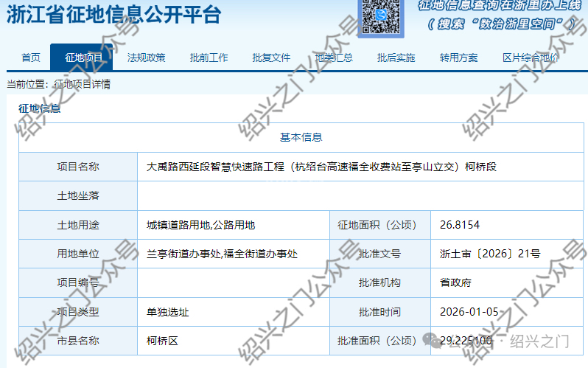Viewport: 588px width, 368px height.
Task: Go to the 批前工作 tab
Action: pyautogui.click(x=209, y=58)
